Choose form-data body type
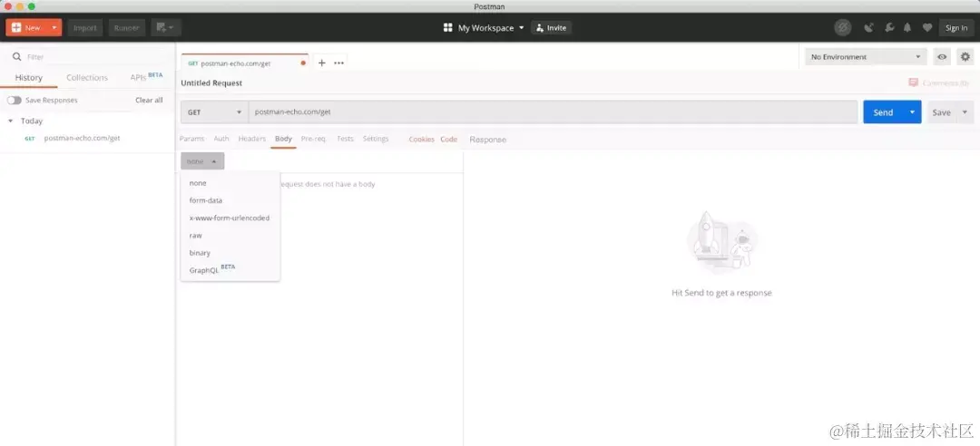The image size is (980, 446). click(230, 200)
